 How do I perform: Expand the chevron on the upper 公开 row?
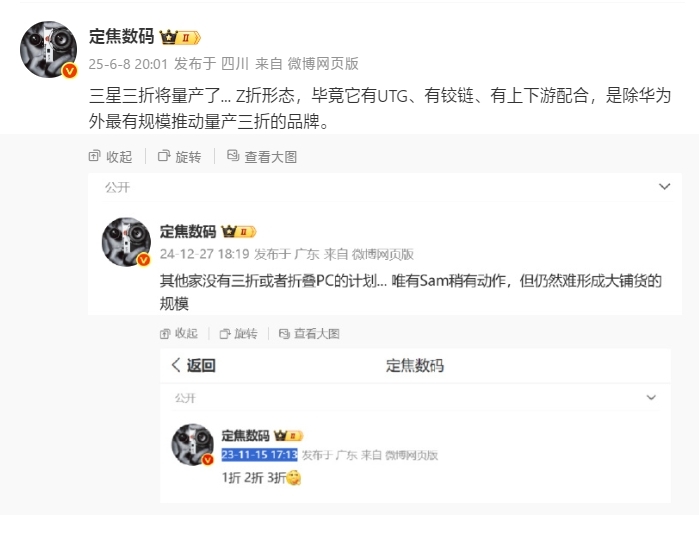[664, 187]
